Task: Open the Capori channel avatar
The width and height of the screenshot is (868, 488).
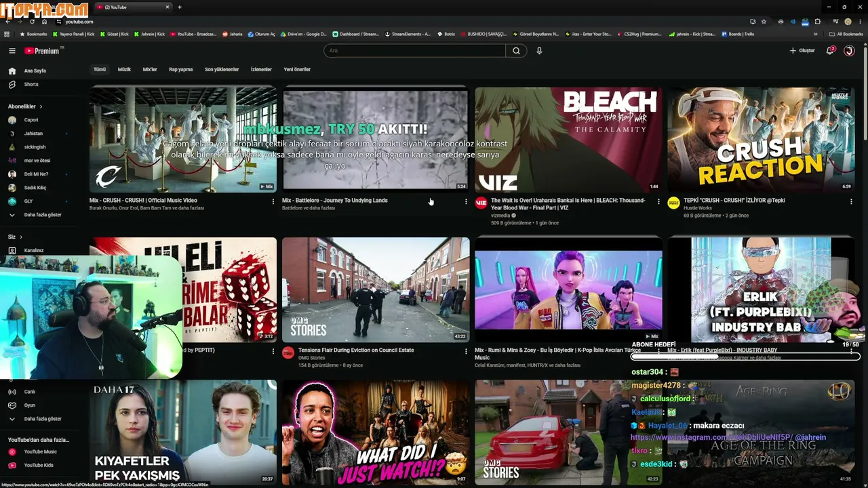Action: click(12, 120)
